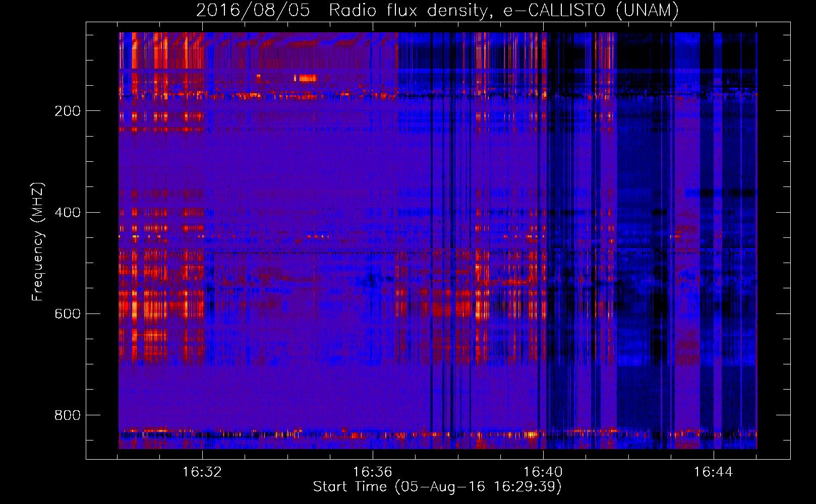Click the 600 frequency tick label

tap(67, 313)
